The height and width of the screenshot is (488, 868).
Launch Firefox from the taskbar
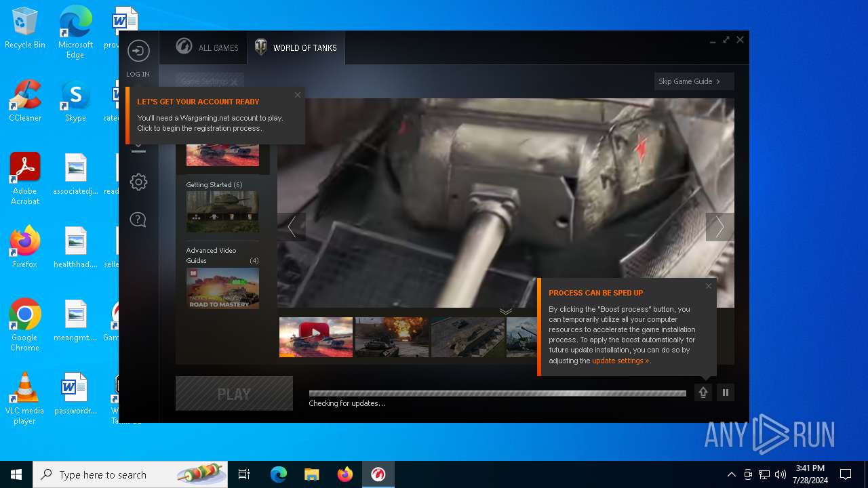pos(345,474)
